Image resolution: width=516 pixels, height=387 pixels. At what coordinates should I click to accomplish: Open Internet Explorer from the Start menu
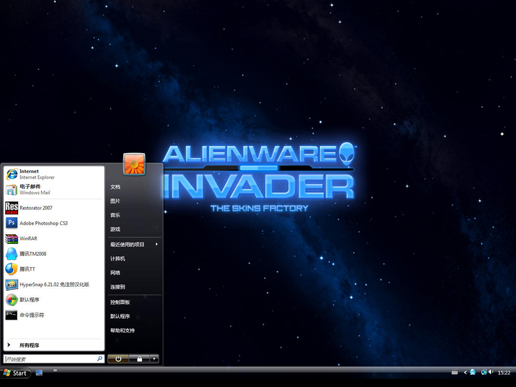point(53,174)
